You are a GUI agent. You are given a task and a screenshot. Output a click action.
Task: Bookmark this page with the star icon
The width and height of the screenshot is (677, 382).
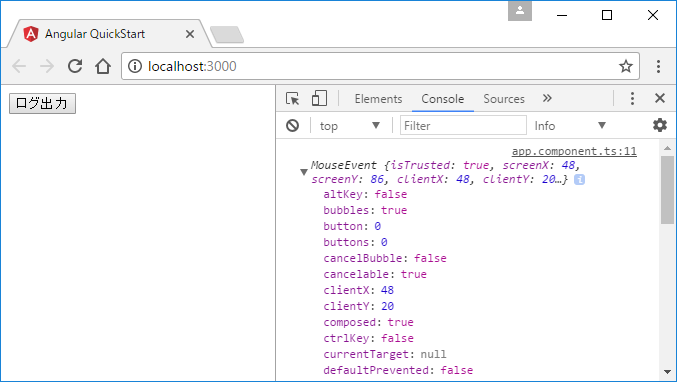[x=626, y=66]
